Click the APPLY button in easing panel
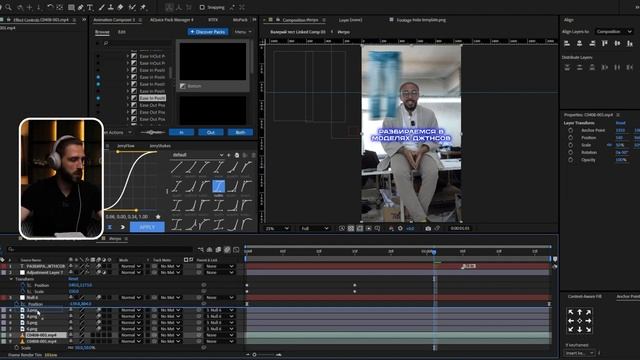Screen dimensions: 640x360 (x=147, y=227)
